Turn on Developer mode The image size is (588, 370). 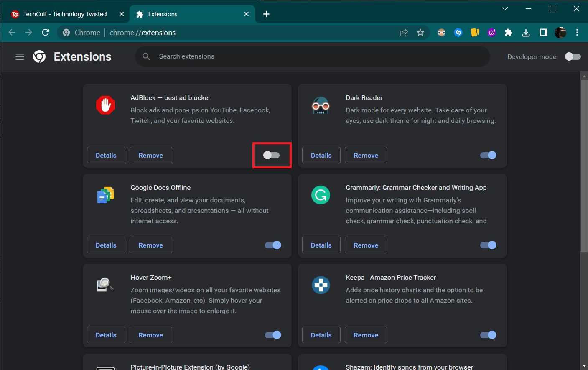(x=573, y=56)
